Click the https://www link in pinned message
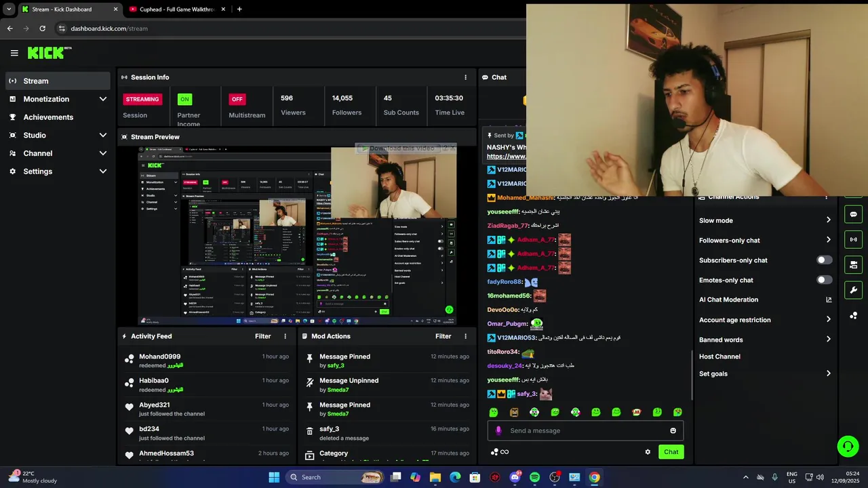The image size is (868, 488). point(507,157)
